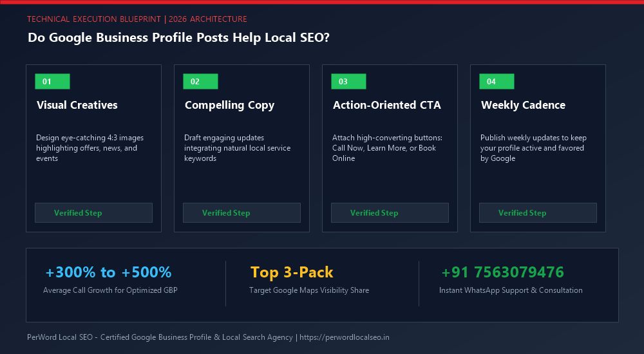Click the 01 step badge

point(52,81)
